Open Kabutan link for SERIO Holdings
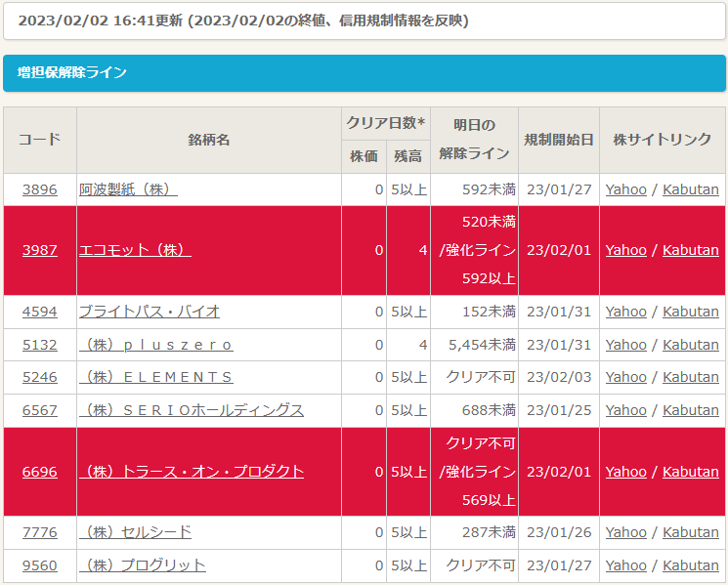Image resolution: width=728 pixels, height=585 pixels. pyautogui.click(x=690, y=410)
